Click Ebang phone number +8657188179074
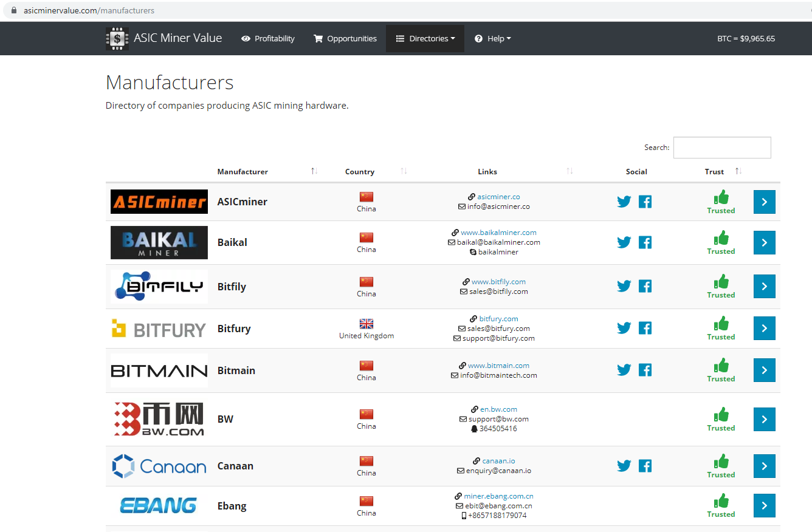Viewport: 812px width, 532px height. [x=497, y=516]
